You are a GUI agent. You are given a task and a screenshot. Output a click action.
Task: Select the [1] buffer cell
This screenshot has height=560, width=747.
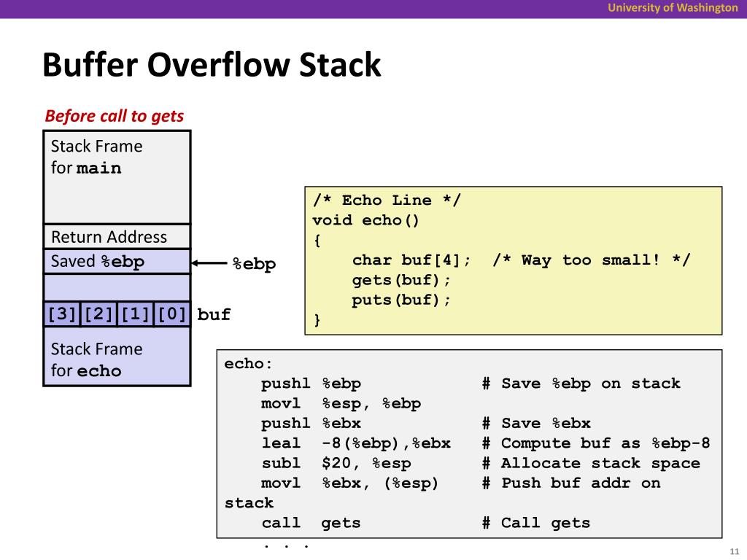[135, 314]
